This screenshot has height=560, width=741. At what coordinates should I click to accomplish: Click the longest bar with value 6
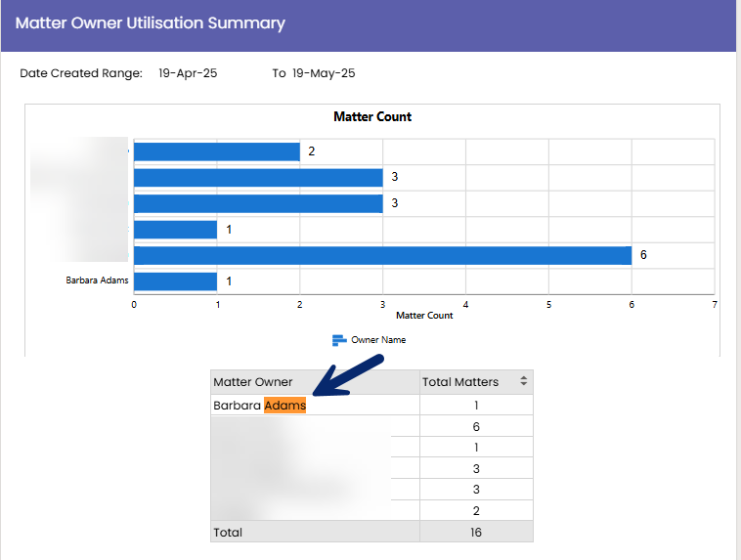[x=383, y=255]
